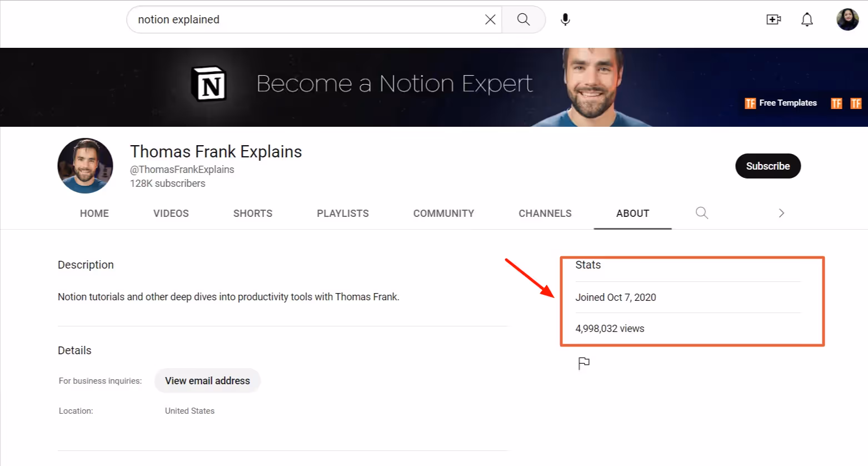Image resolution: width=868 pixels, height=466 pixels.
Task: Click the United States location value
Action: tap(189, 411)
